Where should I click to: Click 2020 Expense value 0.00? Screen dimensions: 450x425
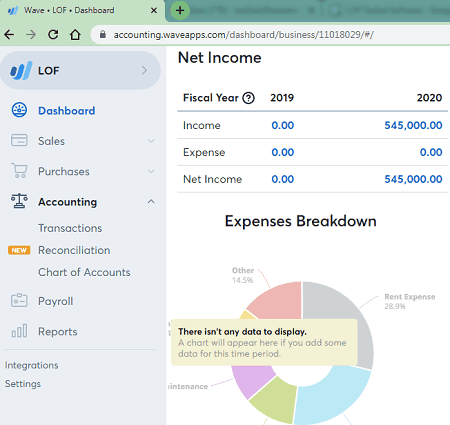click(x=431, y=152)
